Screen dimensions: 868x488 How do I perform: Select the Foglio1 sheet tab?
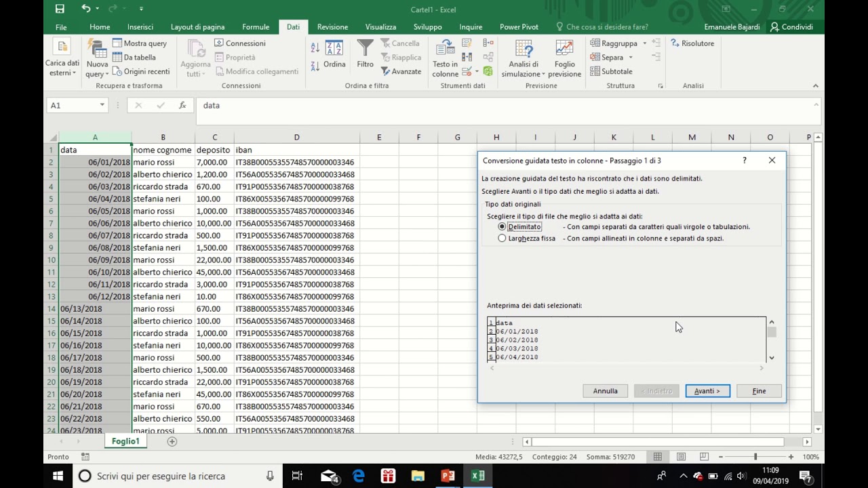[x=125, y=441]
